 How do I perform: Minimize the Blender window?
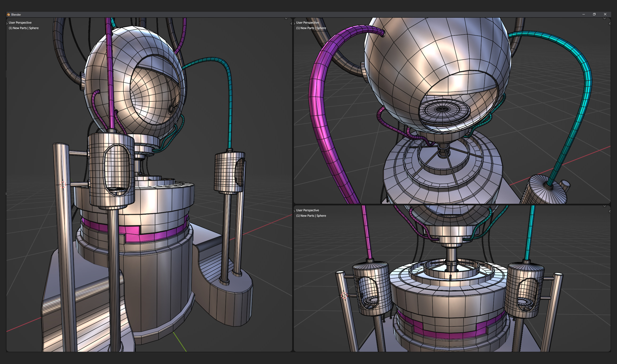pos(584,14)
